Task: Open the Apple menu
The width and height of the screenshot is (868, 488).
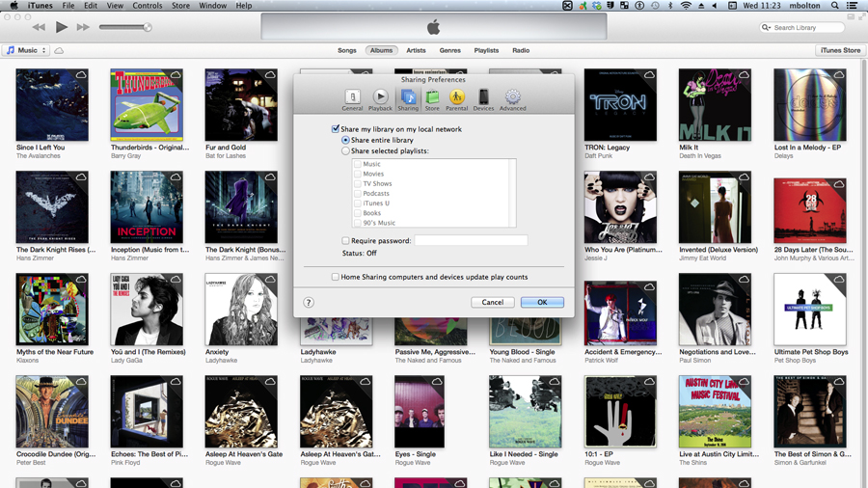Action: coord(14,6)
